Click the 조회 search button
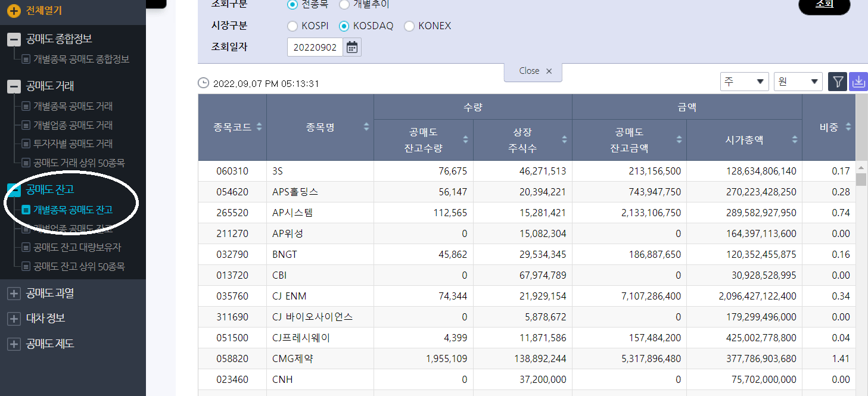 coord(825,5)
